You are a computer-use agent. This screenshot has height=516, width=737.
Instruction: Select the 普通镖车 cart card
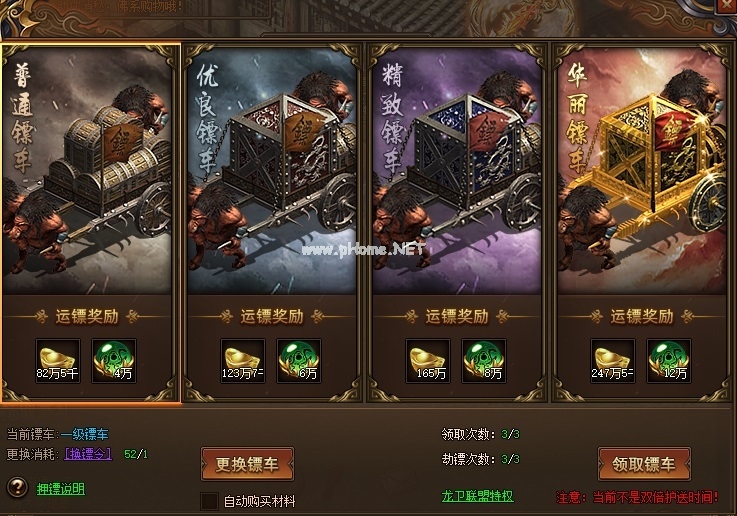tap(90, 223)
